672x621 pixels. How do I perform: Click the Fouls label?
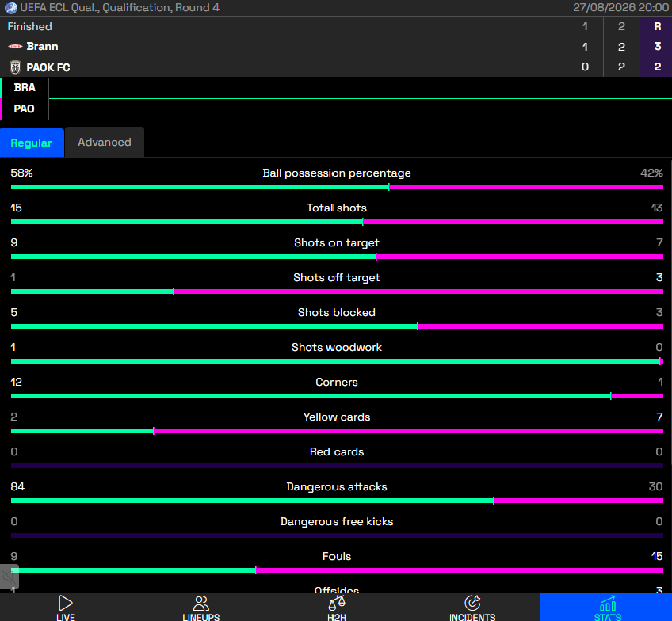337,556
